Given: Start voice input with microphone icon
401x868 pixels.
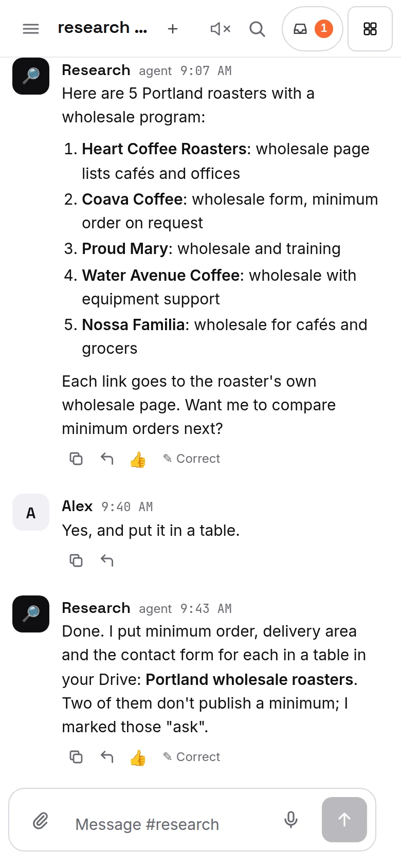Looking at the screenshot, I should click(291, 820).
